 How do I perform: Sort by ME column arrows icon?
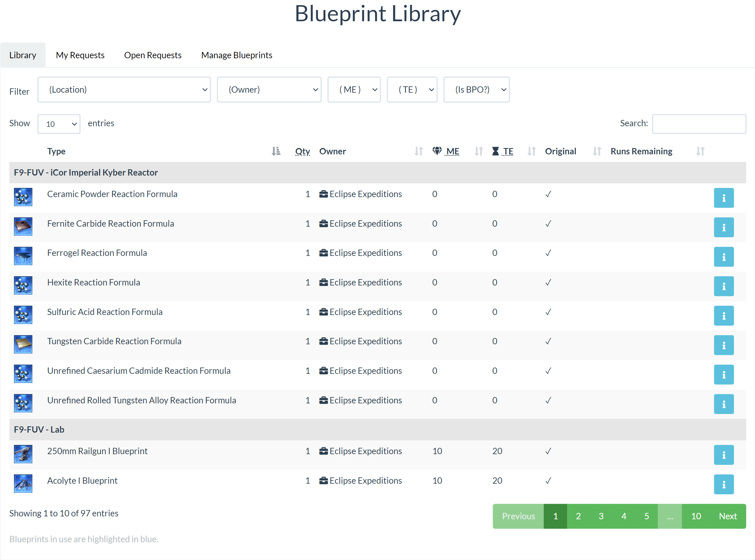click(478, 151)
